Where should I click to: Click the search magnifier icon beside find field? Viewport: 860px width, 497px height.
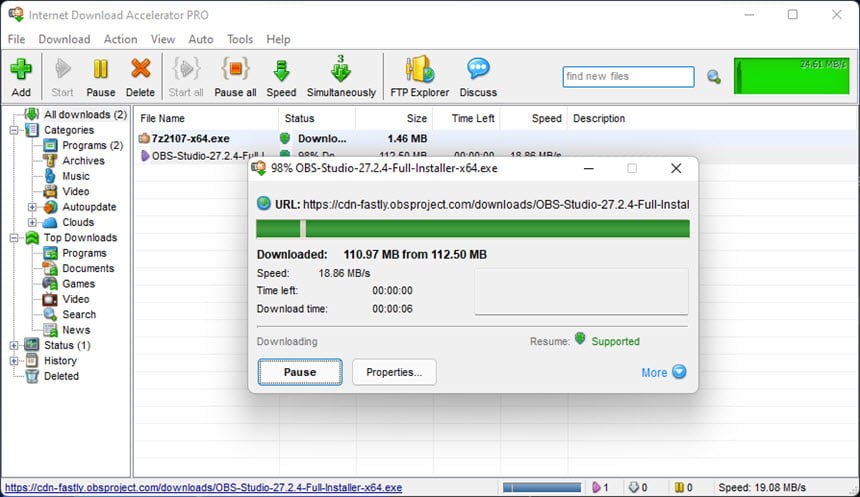714,77
